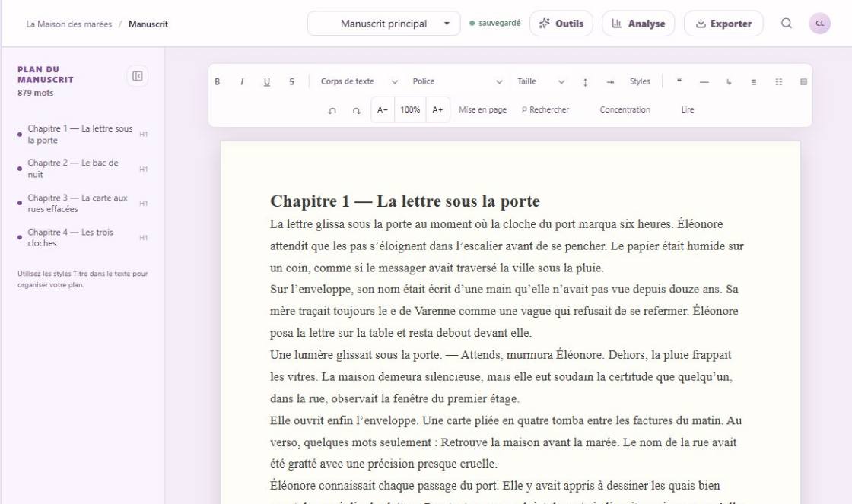This screenshot has width=852, height=504.
Task: Apply bulleted list icon
Action: [x=754, y=82]
